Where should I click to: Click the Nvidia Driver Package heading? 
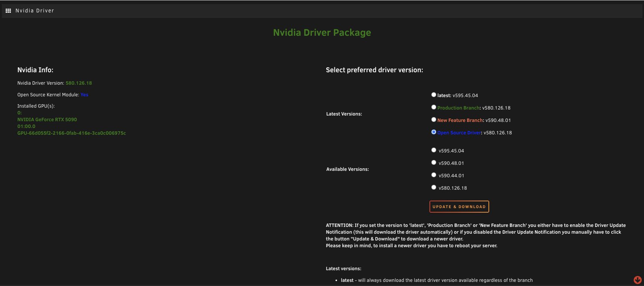322,33
